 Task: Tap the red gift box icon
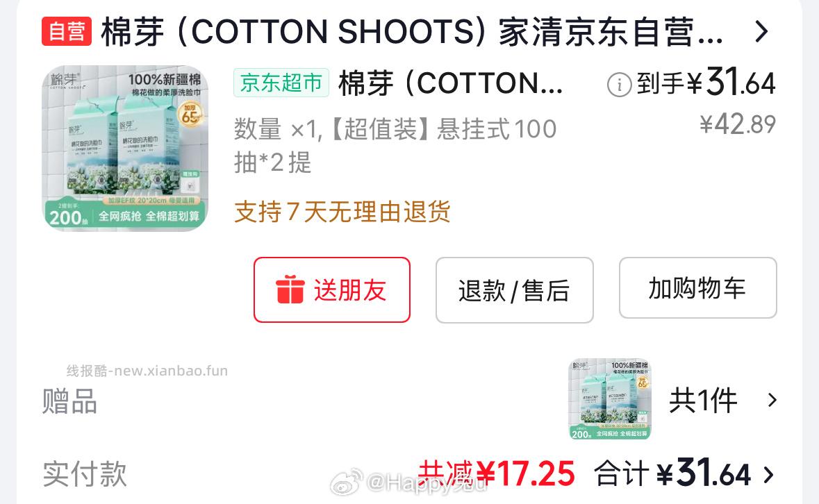point(290,289)
